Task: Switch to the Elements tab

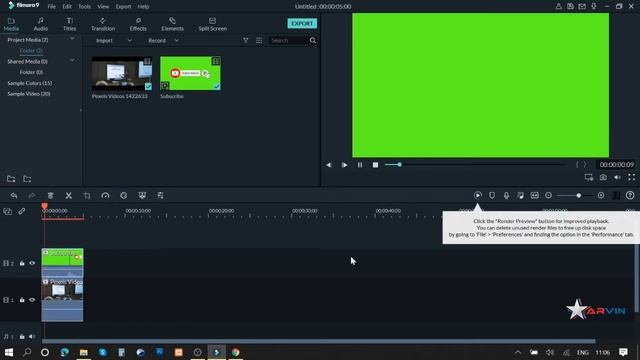Action: [172, 24]
